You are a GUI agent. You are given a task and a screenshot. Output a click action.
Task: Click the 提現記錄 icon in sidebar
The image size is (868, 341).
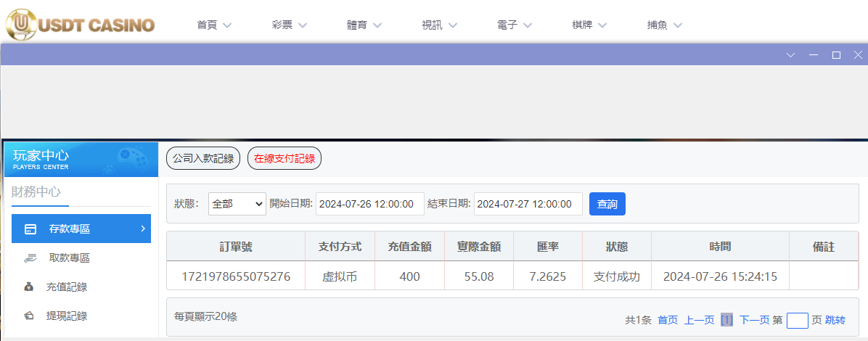pos(30,316)
